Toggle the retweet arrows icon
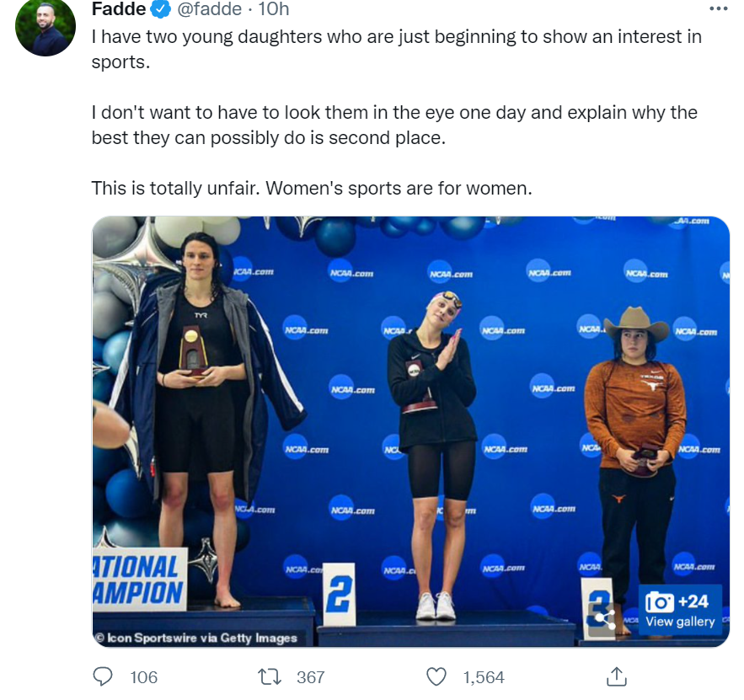The height and width of the screenshot is (700, 744). (269, 676)
